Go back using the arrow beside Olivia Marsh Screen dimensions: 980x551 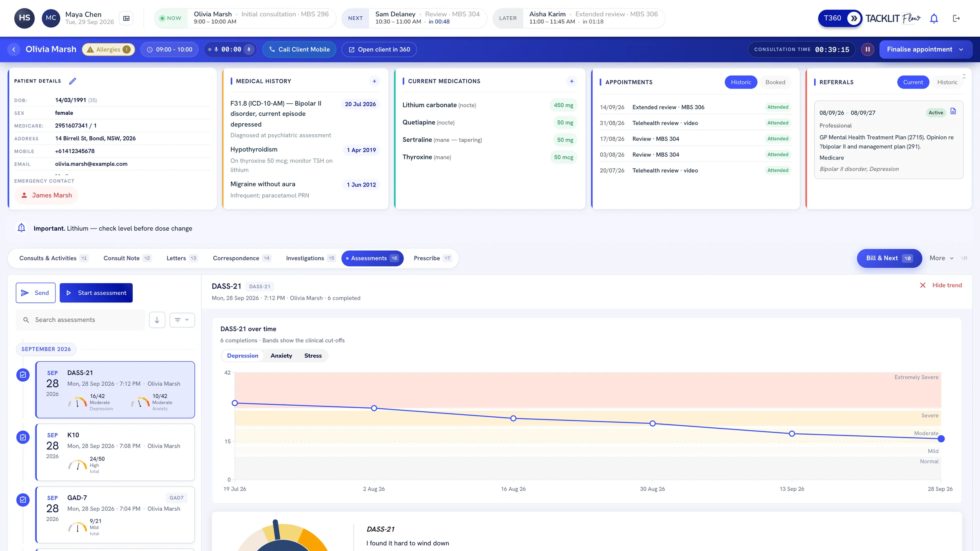[x=14, y=49]
